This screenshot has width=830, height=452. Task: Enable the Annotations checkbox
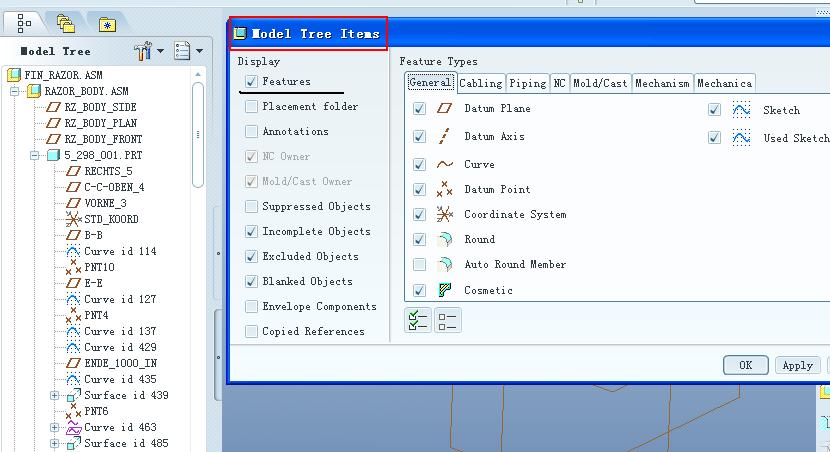[251, 131]
